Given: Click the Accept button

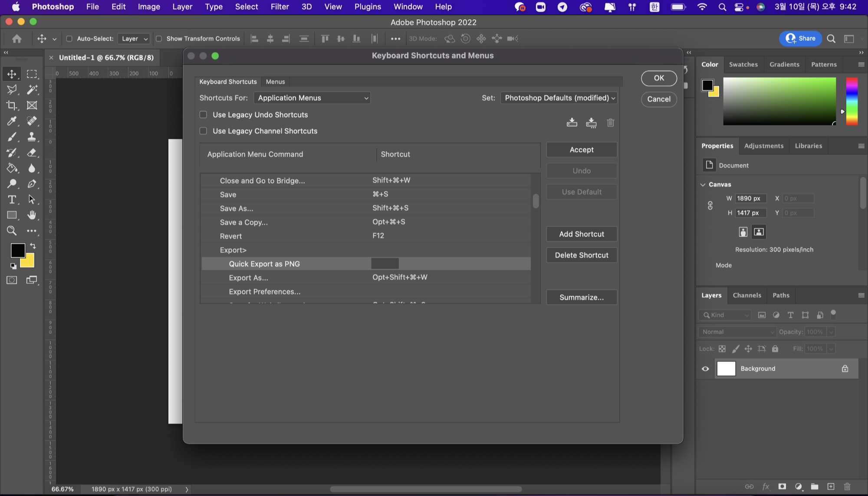Looking at the screenshot, I should (582, 150).
